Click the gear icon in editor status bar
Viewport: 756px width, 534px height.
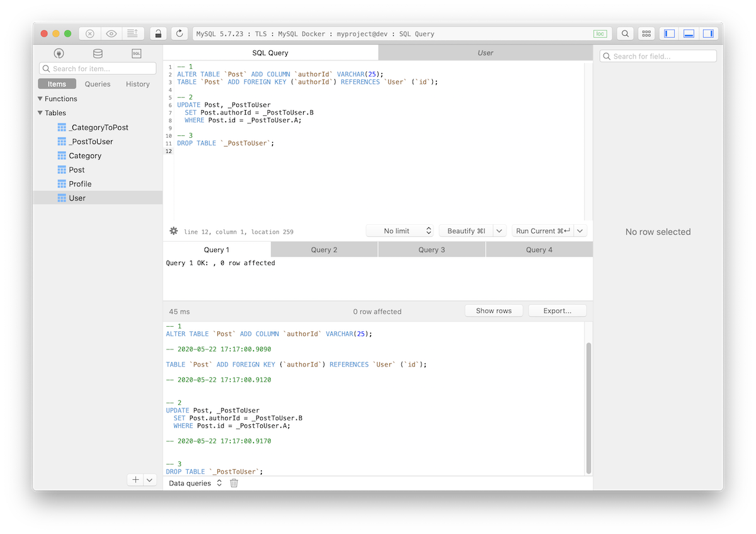click(173, 231)
